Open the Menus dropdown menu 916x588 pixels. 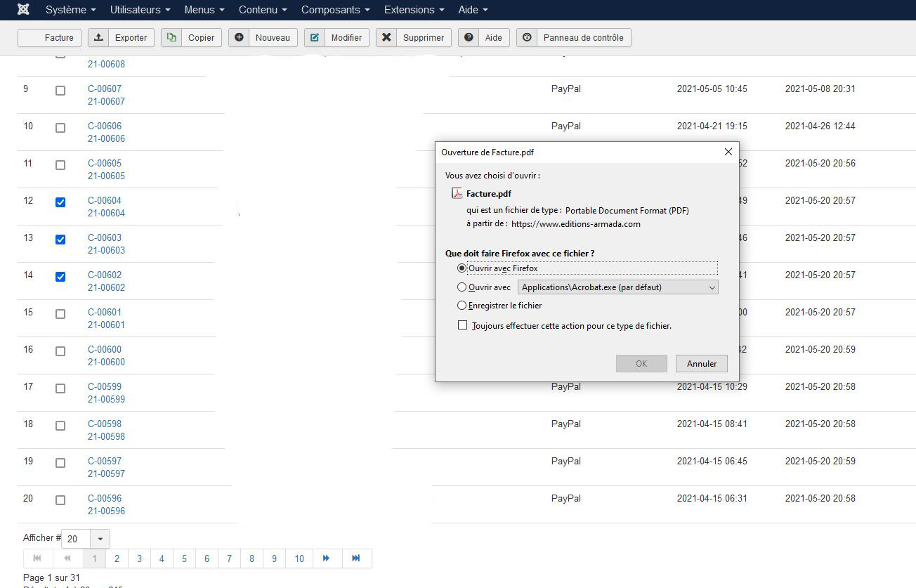[x=204, y=10]
